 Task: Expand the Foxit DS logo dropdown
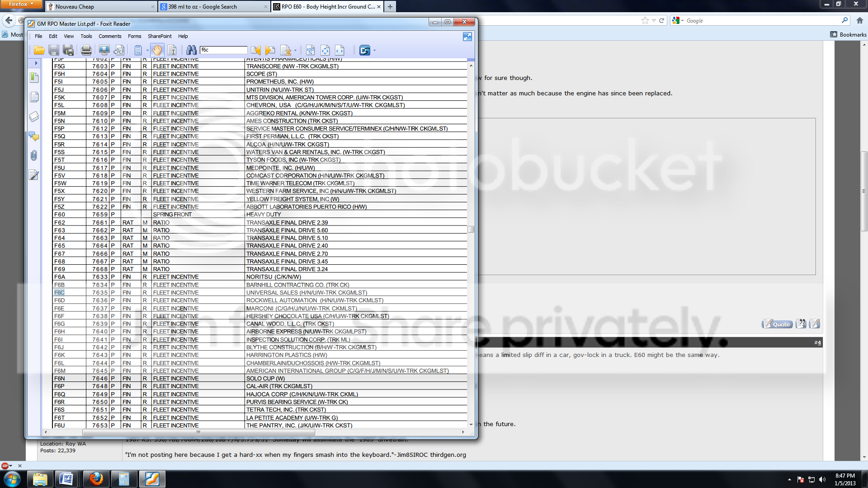click(374, 51)
